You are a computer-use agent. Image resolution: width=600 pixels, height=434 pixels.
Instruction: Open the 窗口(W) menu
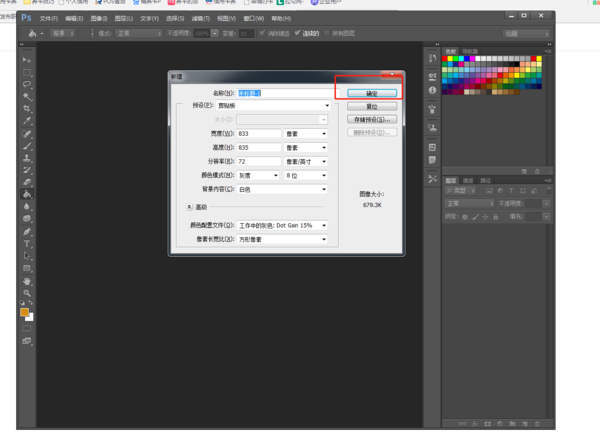point(254,18)
